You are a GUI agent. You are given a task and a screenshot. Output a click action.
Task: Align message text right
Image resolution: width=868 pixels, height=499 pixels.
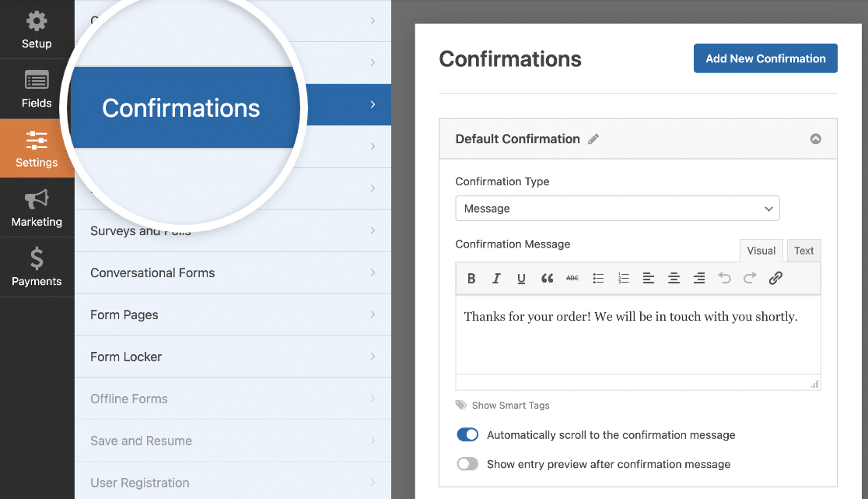tap(699, 278)
